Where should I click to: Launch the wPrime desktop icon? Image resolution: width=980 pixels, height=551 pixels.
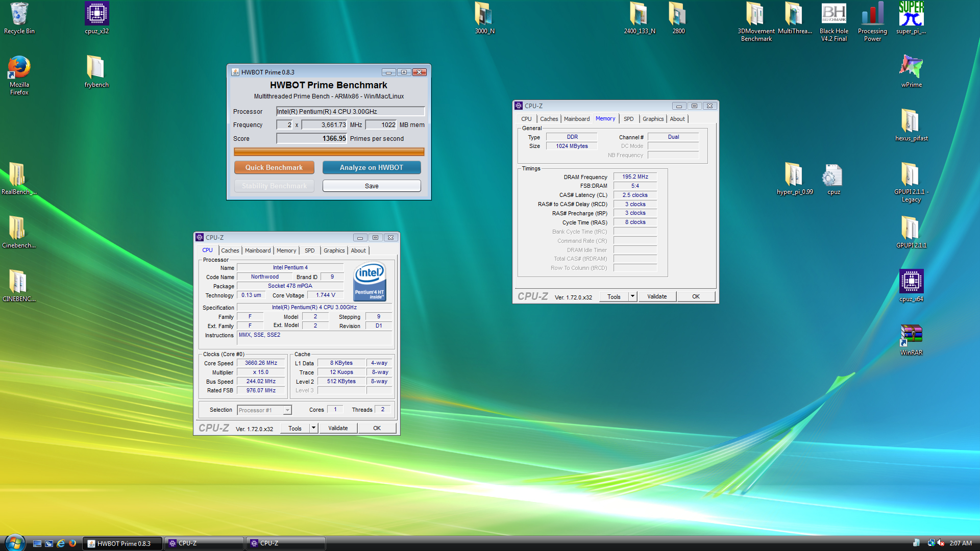[911, 71]
